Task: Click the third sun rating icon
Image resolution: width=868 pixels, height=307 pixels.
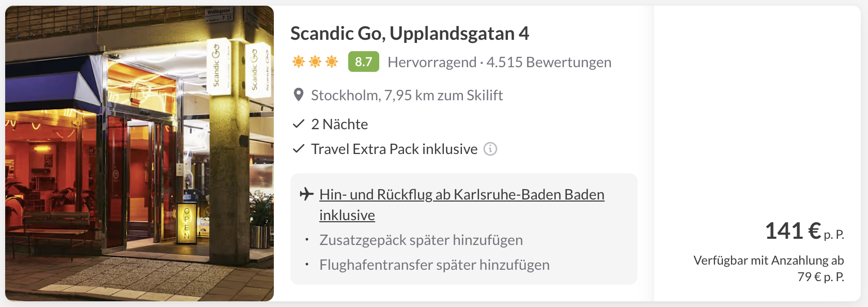Action: [x=332, y=62]
